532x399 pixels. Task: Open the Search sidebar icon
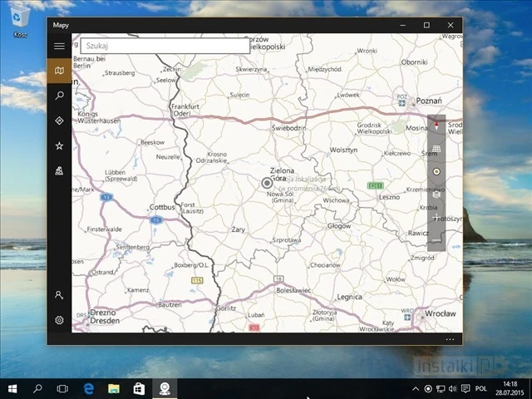(x=59, y=96)
